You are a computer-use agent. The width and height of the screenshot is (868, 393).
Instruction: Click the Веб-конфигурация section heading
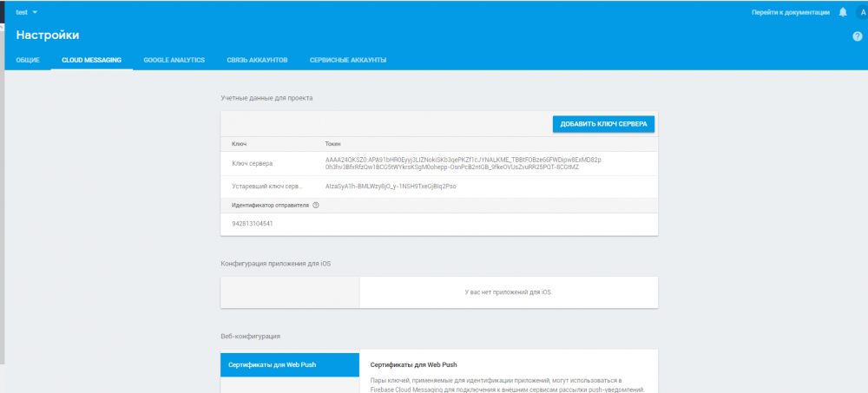(250, 336)
